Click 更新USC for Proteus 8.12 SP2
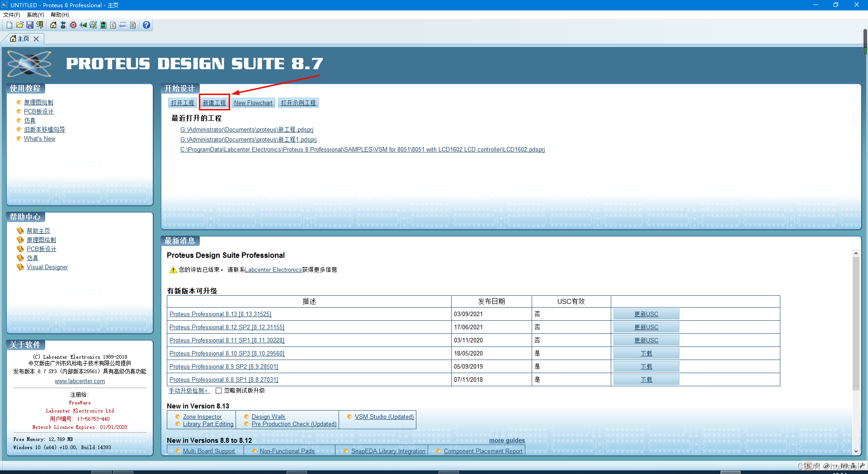 point(646,327)
